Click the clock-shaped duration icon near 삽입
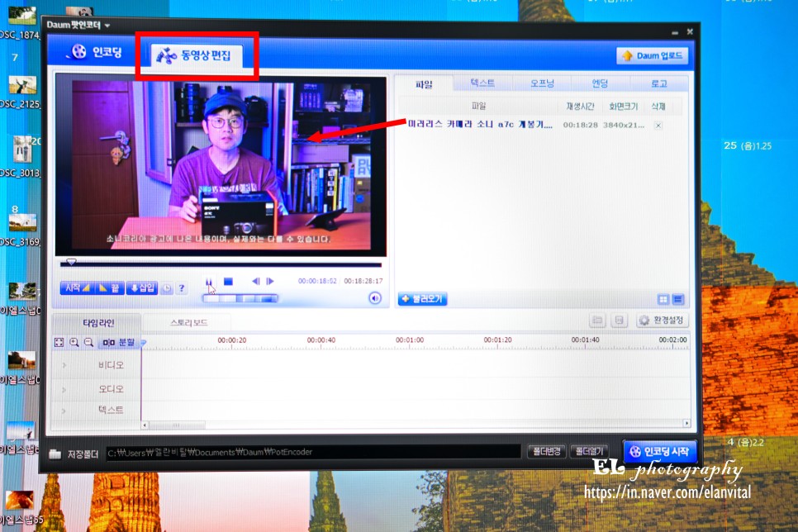This screenshot has height=532, width=798. 166,288
